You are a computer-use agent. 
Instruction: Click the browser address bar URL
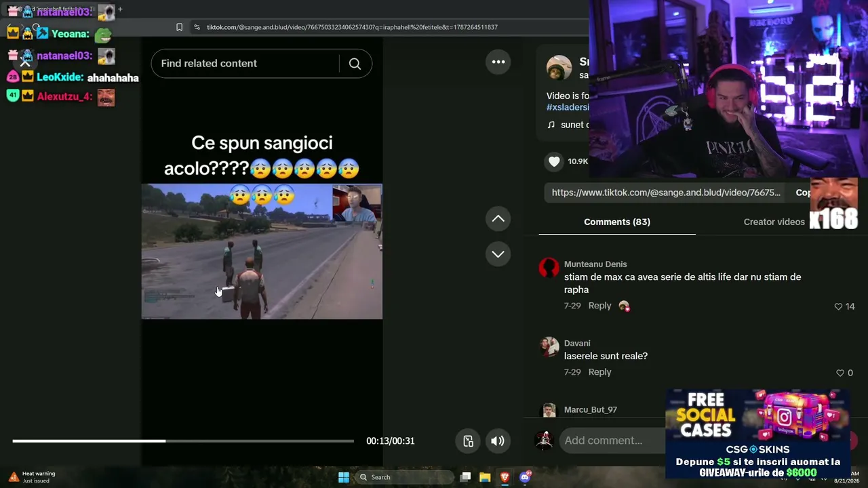(352, 27)
